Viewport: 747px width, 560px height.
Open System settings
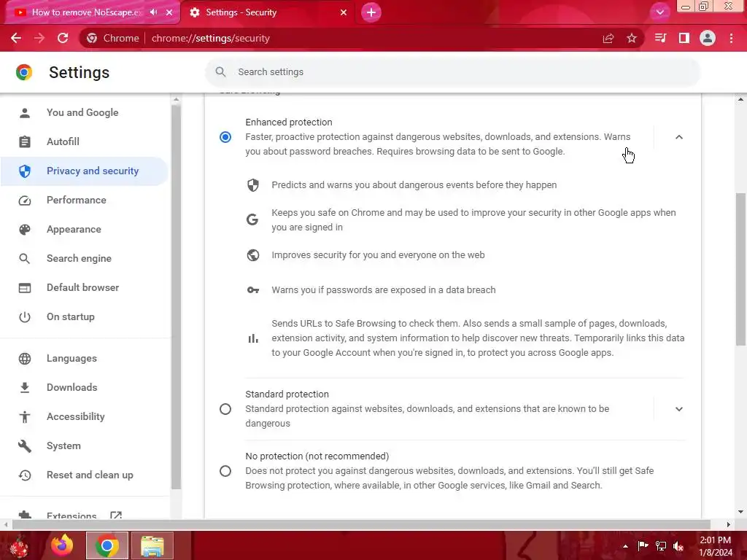pos(63,446)
